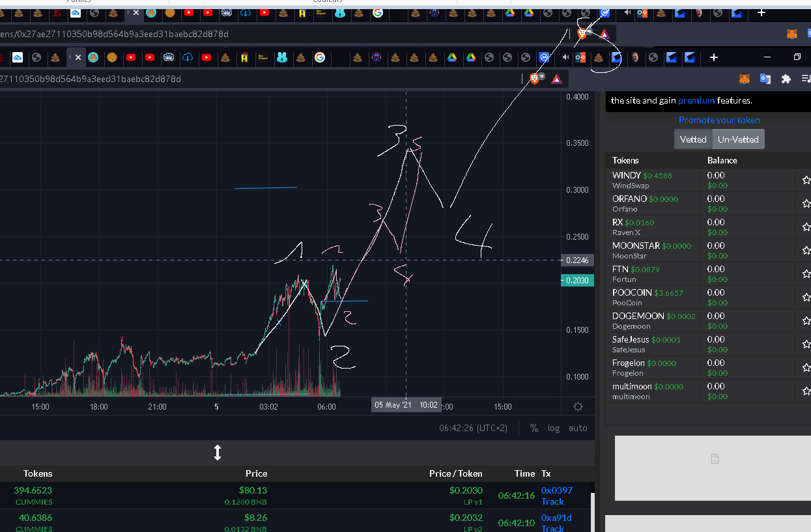Open transaction 0xa91d link
811x532 pixels.
556,518
